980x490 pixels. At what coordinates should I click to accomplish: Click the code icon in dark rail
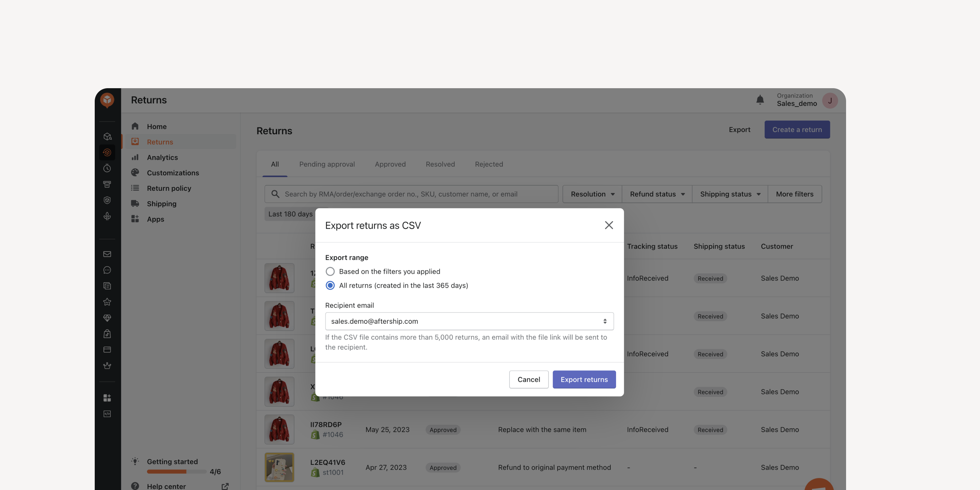107,414
